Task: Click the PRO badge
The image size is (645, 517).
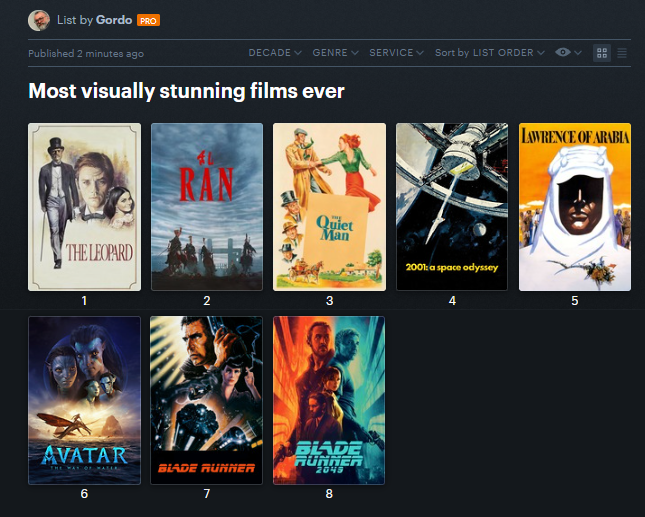Action: click(x=148, y=20)
